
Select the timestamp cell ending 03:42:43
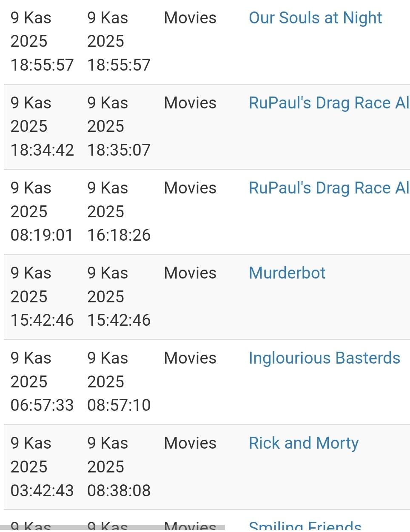42,467
